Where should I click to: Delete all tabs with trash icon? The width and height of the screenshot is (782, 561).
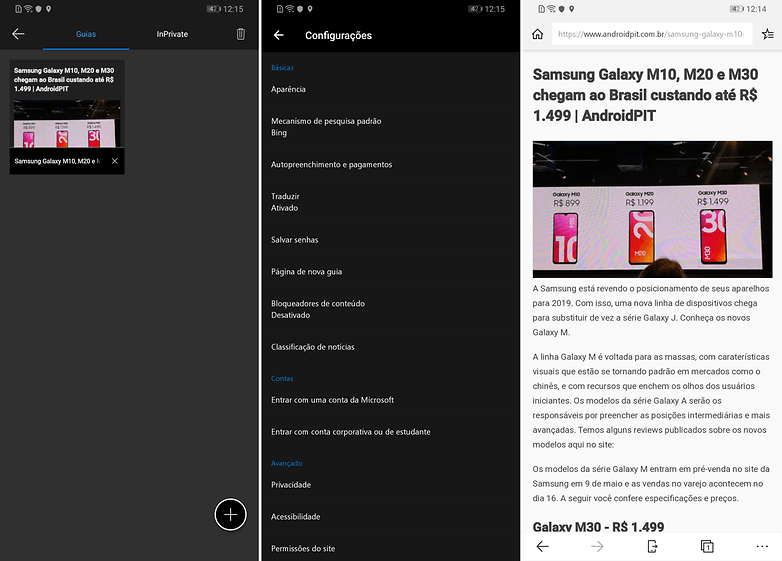[240, 34]
